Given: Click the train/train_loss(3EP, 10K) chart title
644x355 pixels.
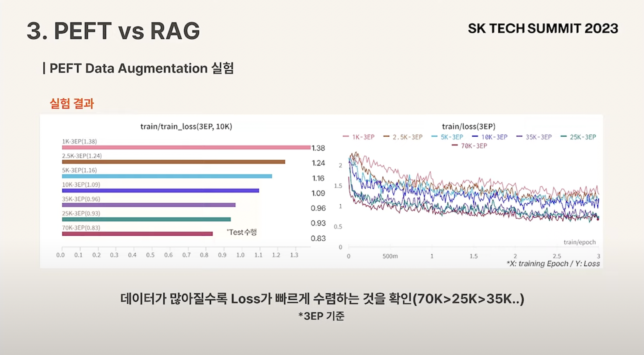Looking at the screenshot, I should pos(186,127).
